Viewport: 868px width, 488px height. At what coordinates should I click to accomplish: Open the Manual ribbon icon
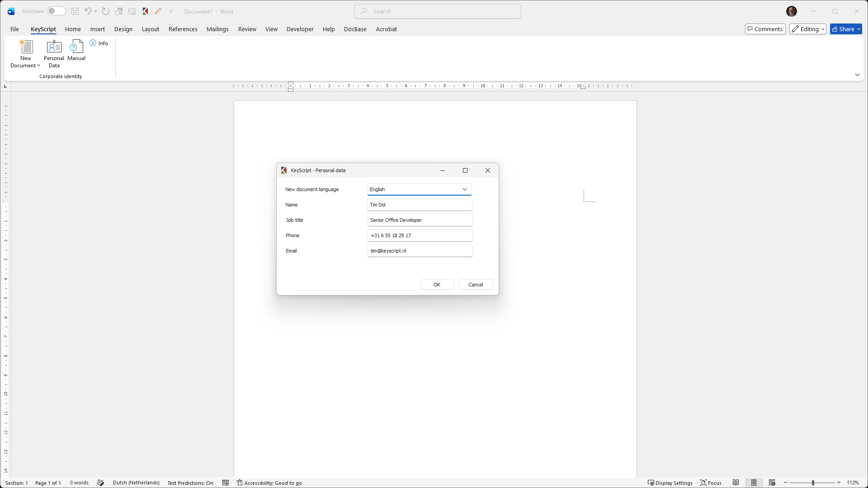(x=76, y=50)
